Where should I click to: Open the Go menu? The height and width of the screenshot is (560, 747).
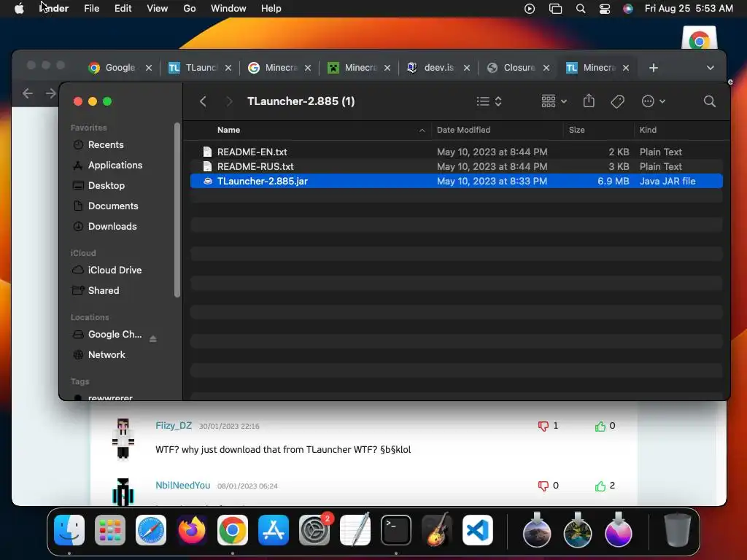coord(190,9)
